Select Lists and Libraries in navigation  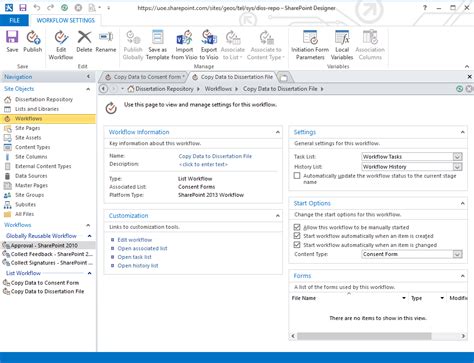(x=37, y=109)
